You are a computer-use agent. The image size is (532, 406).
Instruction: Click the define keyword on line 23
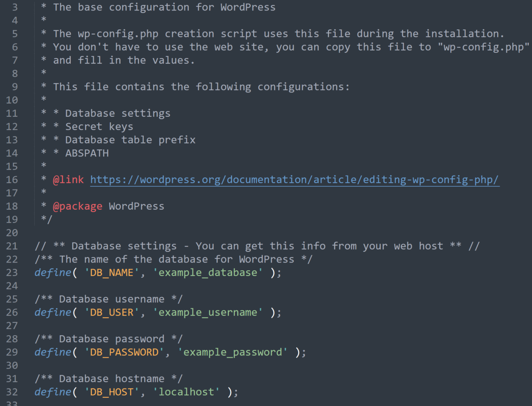pos(53,272)
